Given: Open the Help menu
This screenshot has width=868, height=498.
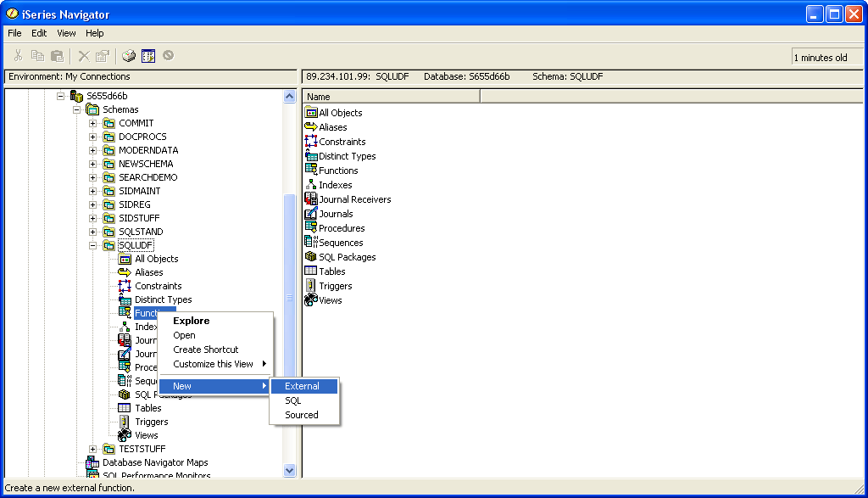Looking at the screenshot, I should (95, 33).
